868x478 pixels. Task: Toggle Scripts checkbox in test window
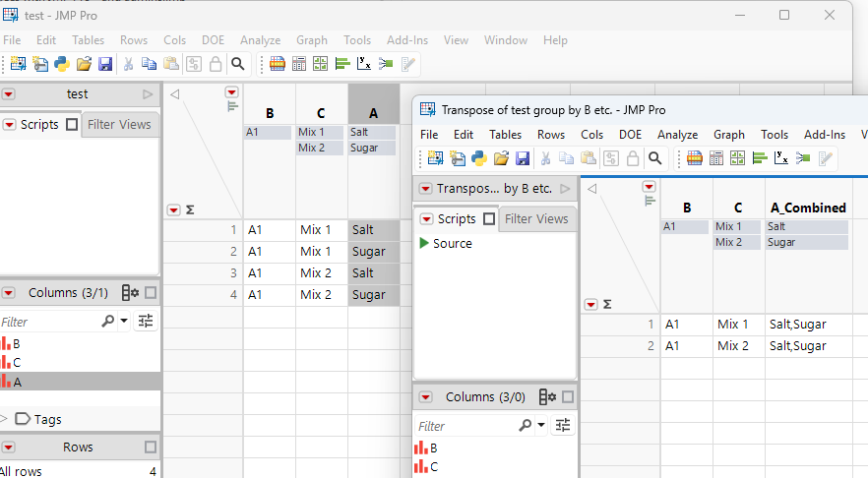[x=72, y=125]
